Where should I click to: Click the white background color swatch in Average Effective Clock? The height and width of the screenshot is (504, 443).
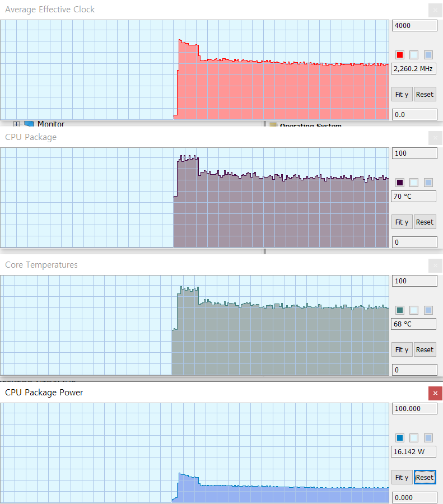tap(414, 55)
